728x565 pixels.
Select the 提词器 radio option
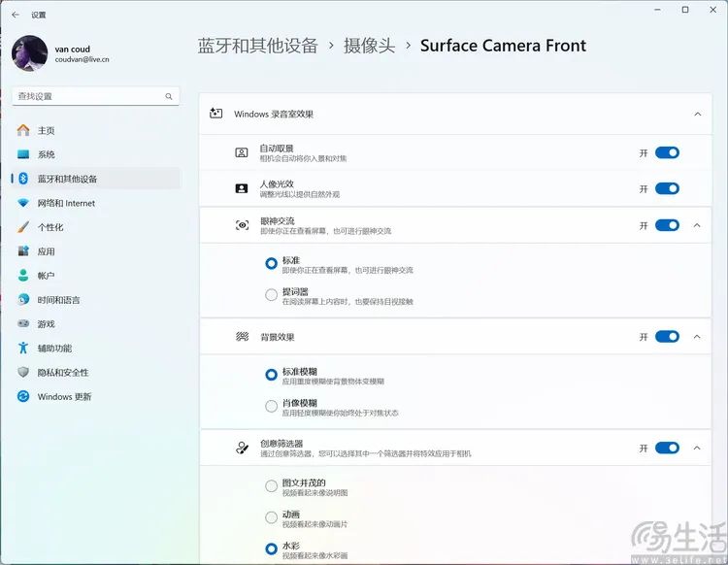272,294
